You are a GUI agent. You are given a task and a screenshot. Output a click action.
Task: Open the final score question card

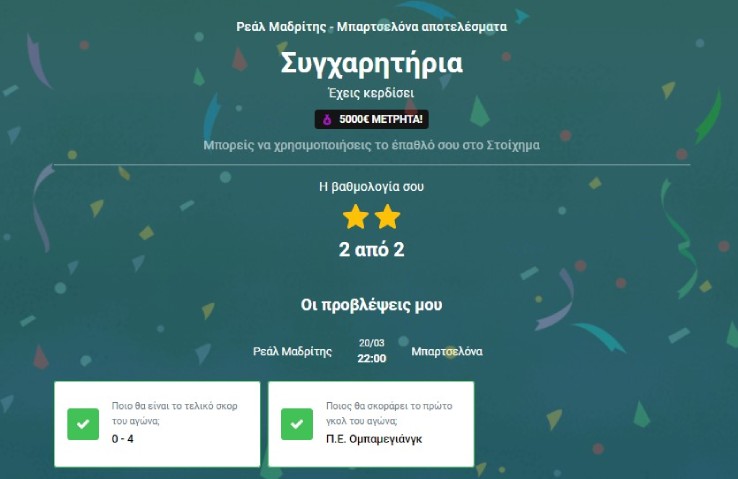(157, 424)
